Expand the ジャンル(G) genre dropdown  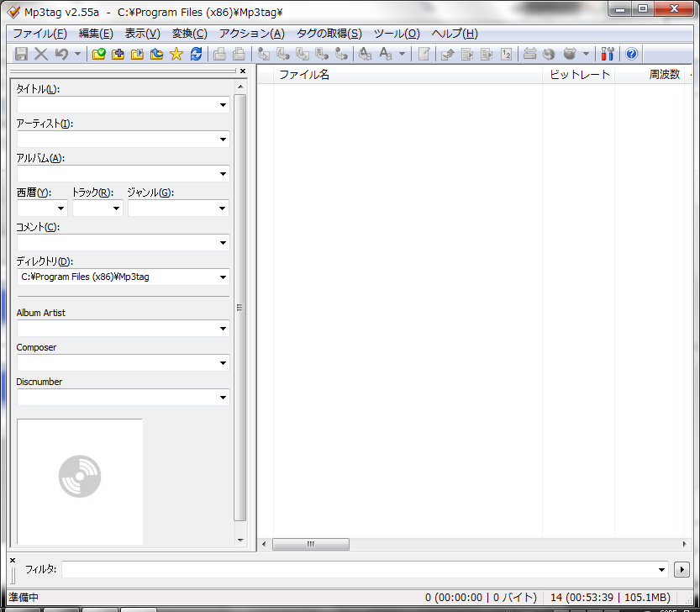pos(223,208)
